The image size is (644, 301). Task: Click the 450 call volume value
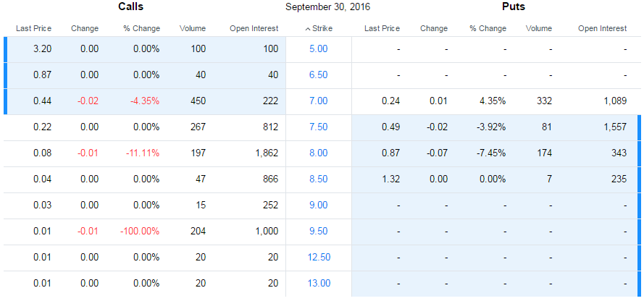click(x=198, y=101)
